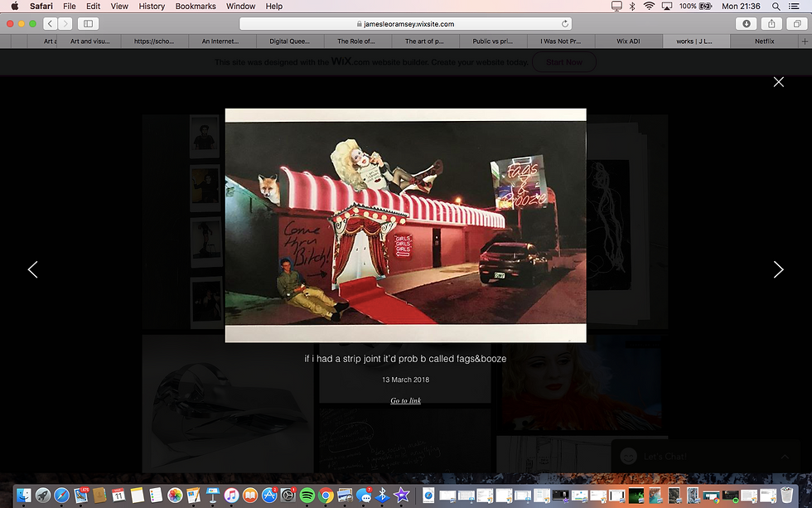
Task: Open the App Store from the dock
Action: tap(269, 496)
